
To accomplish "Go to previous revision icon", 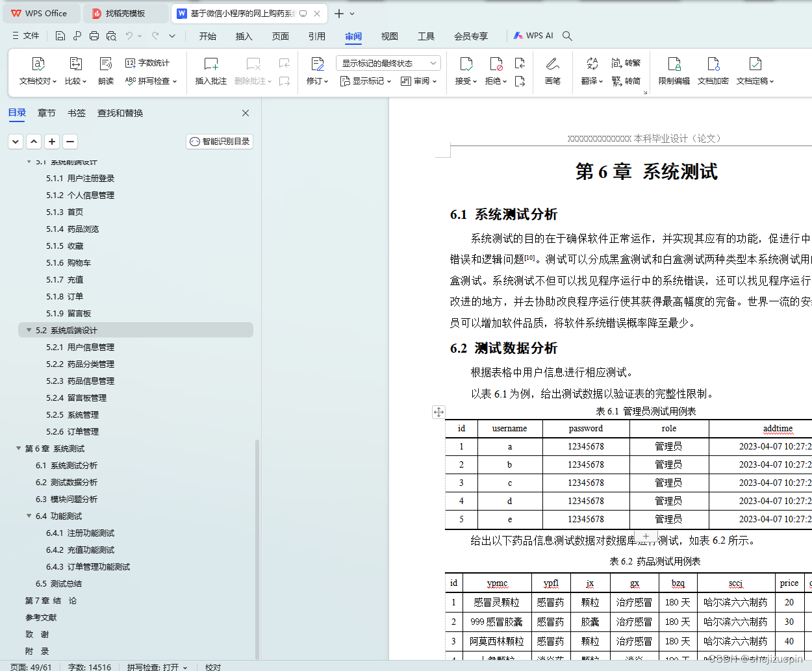I will click(x=520, y=63).
